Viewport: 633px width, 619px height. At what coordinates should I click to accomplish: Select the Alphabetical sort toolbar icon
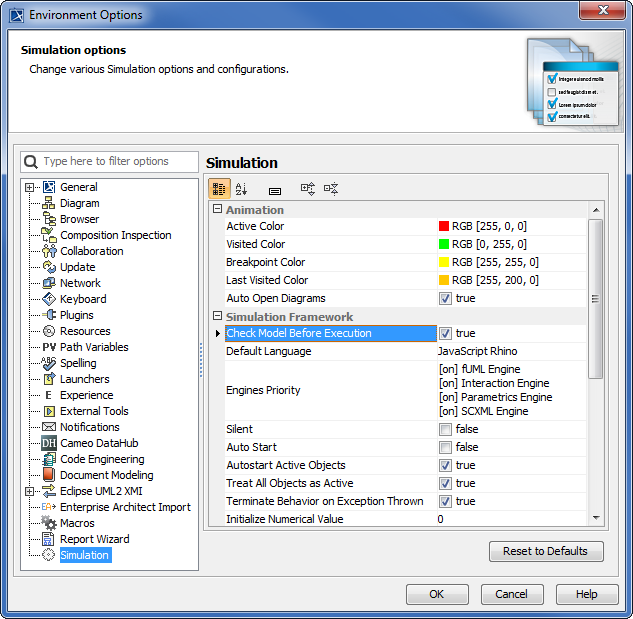pyautogui.click(x=241, y=189)
